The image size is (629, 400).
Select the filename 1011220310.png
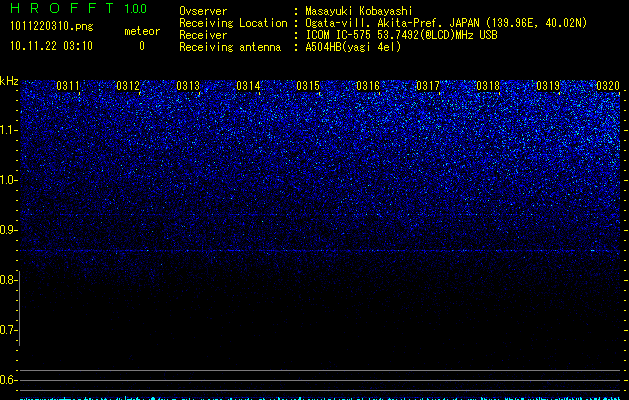[x=52, y=27]
